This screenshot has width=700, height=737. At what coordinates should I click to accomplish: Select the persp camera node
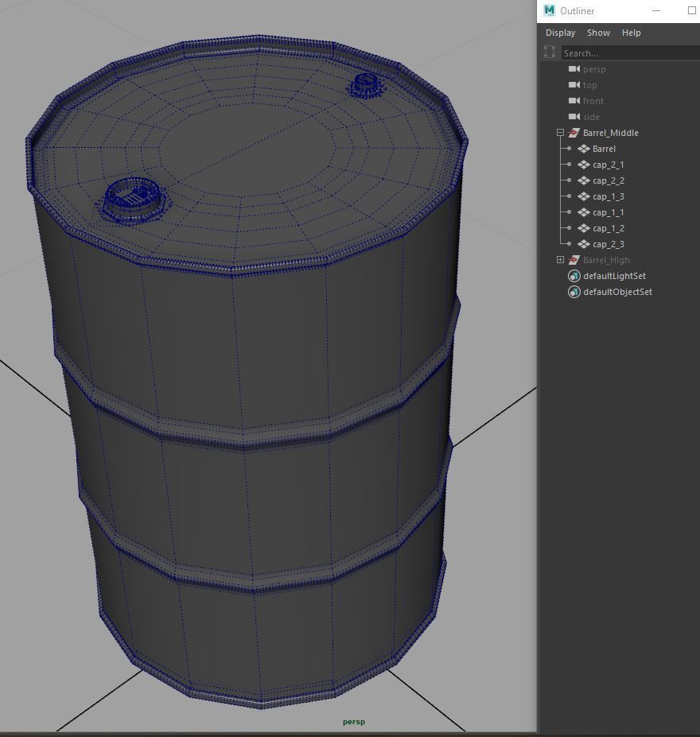pos(594,69)
